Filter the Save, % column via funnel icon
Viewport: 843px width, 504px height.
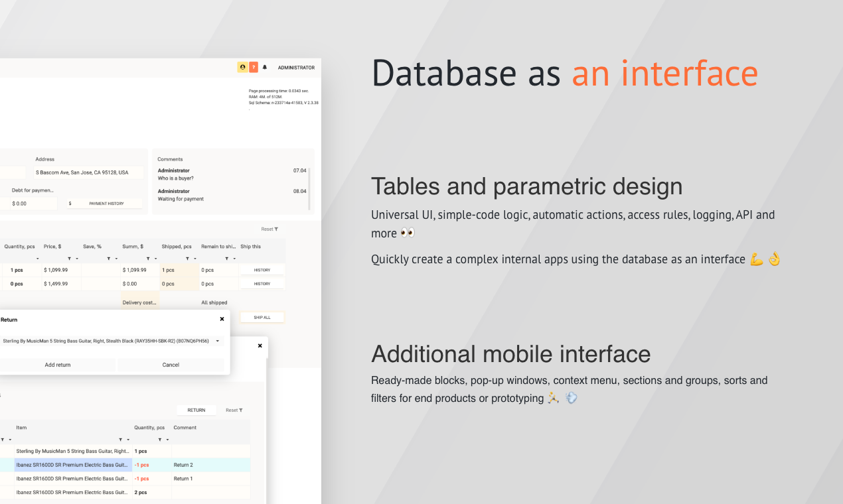pyautogui.click(x=108, y=259)
